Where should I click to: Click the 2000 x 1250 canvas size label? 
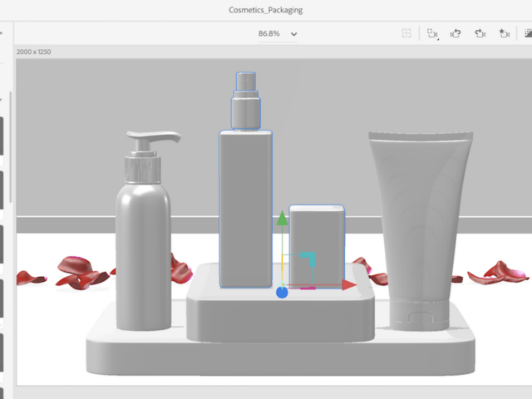(34, 52)
